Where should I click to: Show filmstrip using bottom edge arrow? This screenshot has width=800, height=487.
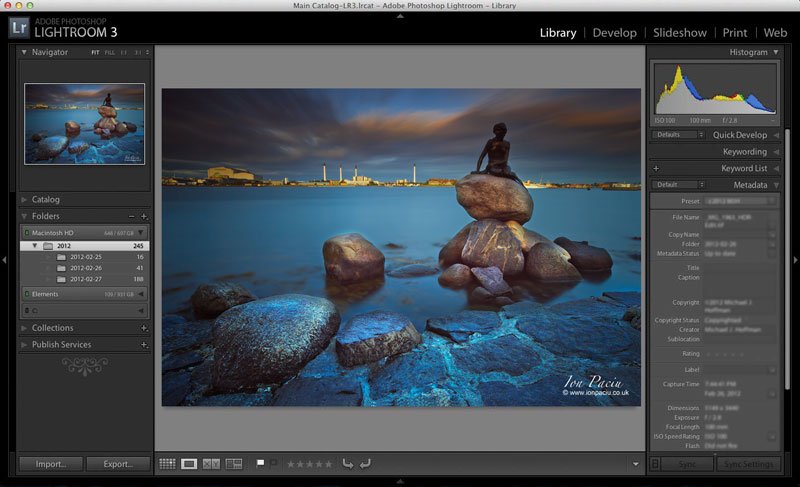(x=400, y=481)
